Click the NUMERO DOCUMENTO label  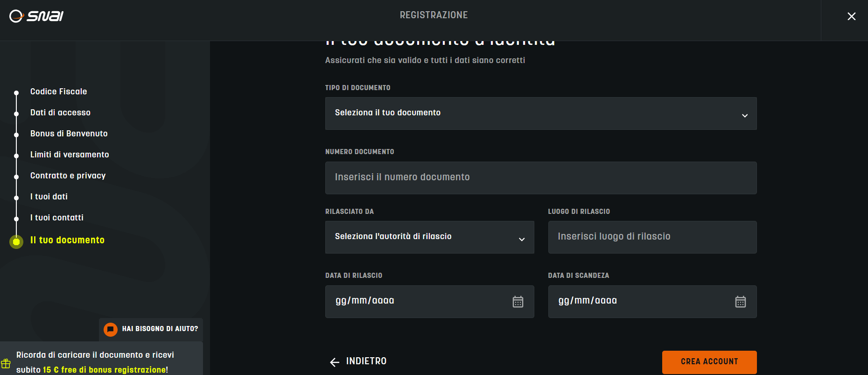click(360, 152)
